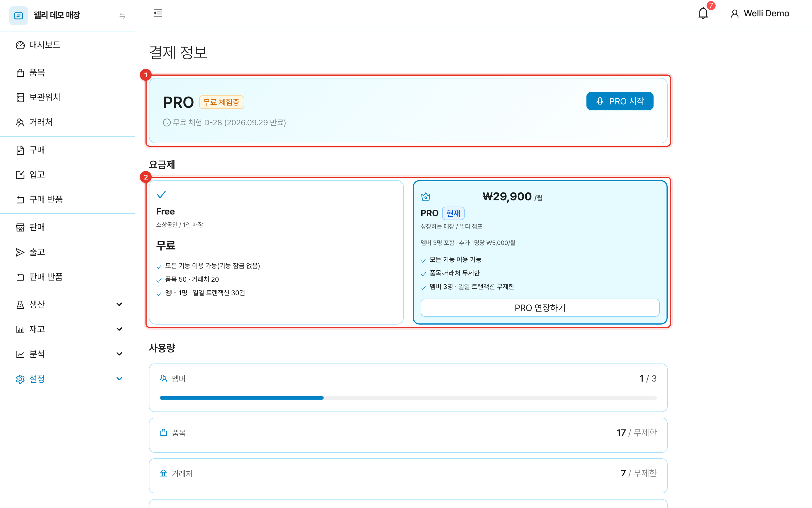
Task: Click the 보관위치 shelf icon
Action: tap(20, 97)
